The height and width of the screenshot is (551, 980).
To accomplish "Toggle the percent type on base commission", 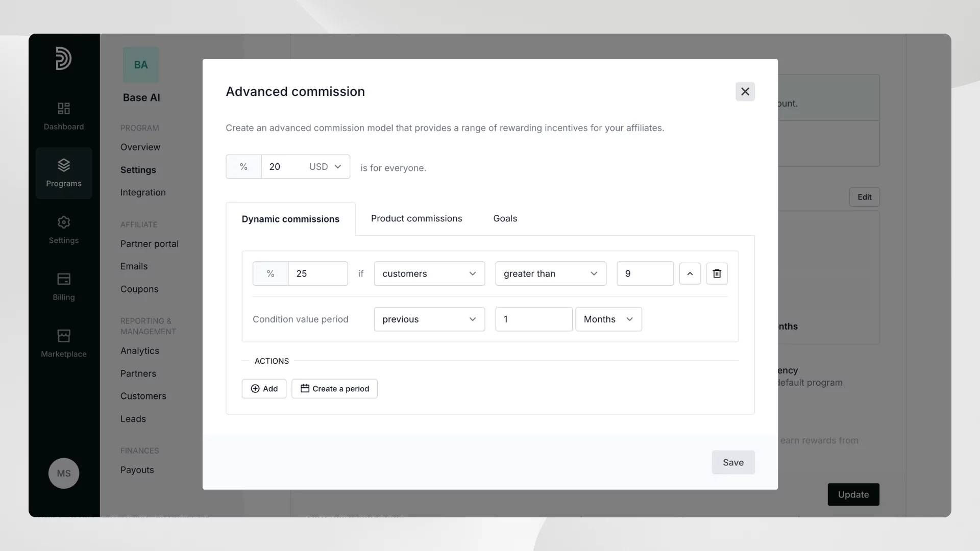I will (x=243, y=167).
